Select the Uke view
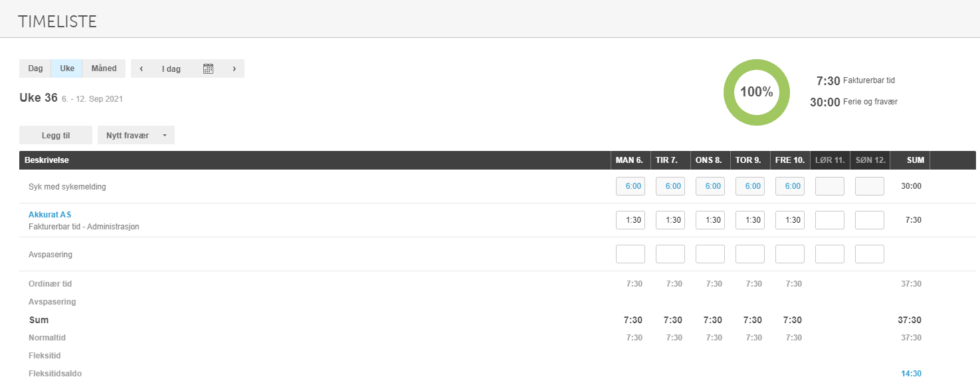Screen dimensions: 980x391 [x=67, y=68]
